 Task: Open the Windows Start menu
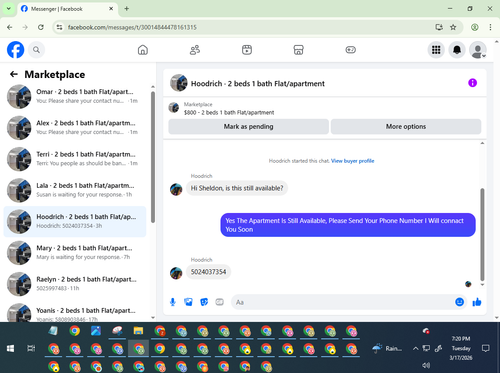point(10,348)
